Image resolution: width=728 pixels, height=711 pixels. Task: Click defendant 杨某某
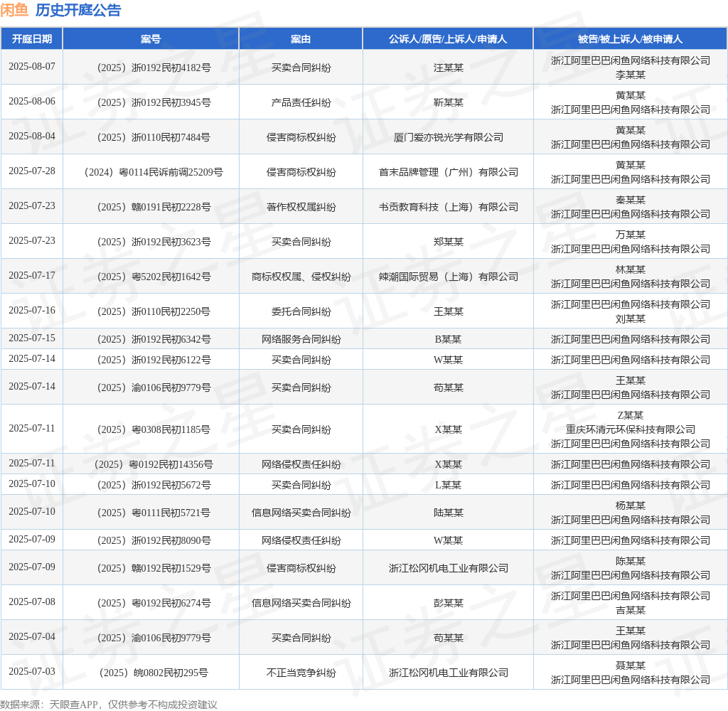click(631, 506)
